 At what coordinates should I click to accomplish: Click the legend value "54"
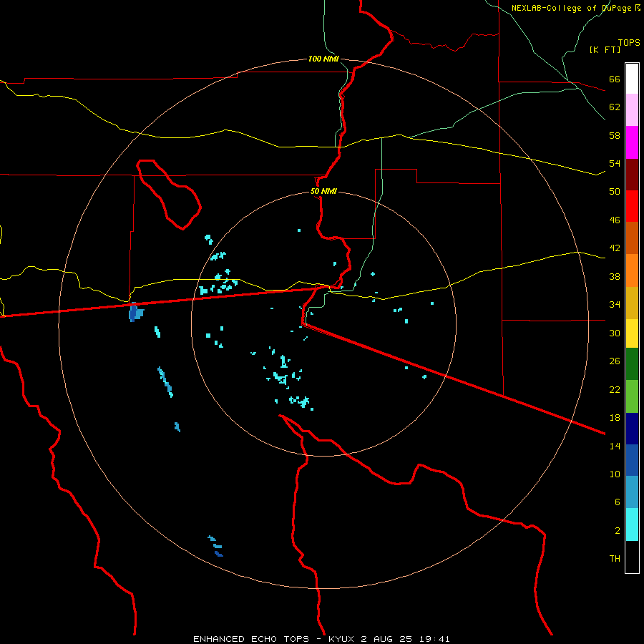(615, 163)
